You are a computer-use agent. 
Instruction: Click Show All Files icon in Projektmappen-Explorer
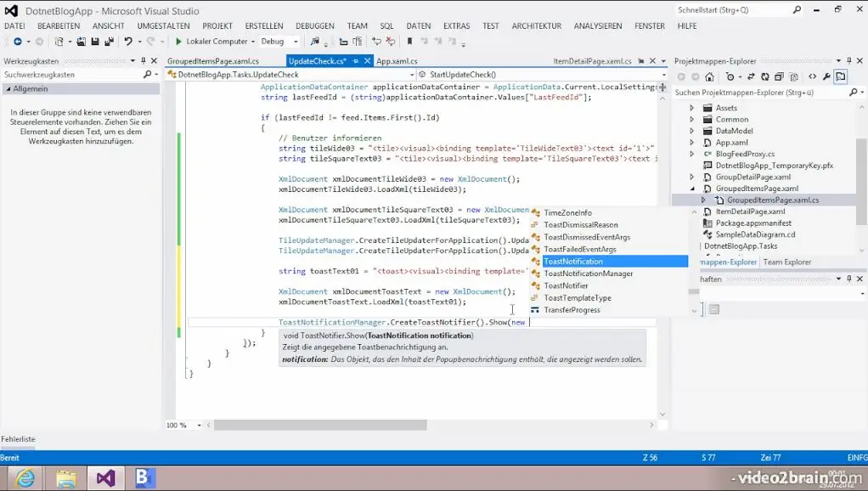click(x=794, y=77)
